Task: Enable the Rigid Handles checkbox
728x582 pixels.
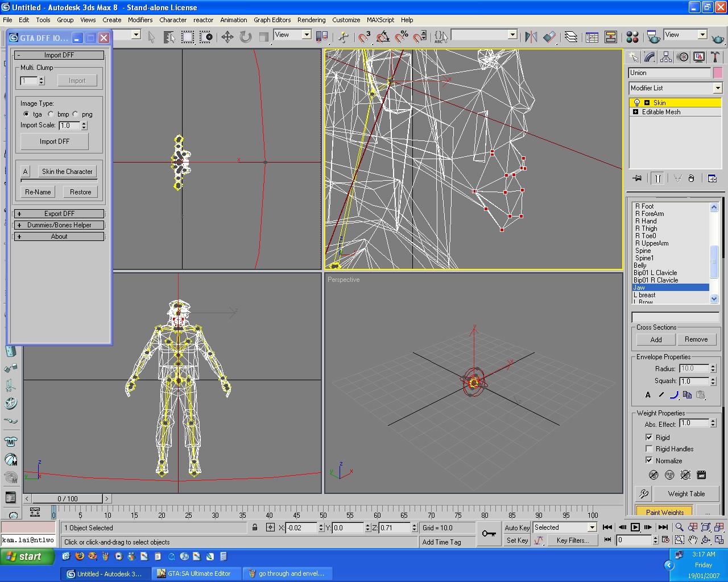Action: tap(649, 449)
